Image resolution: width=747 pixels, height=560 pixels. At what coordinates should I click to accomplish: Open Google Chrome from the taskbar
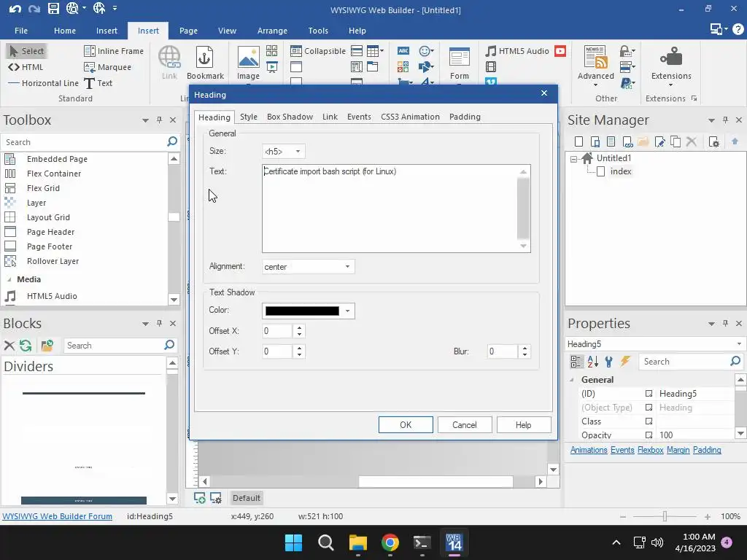pos(390,542)
